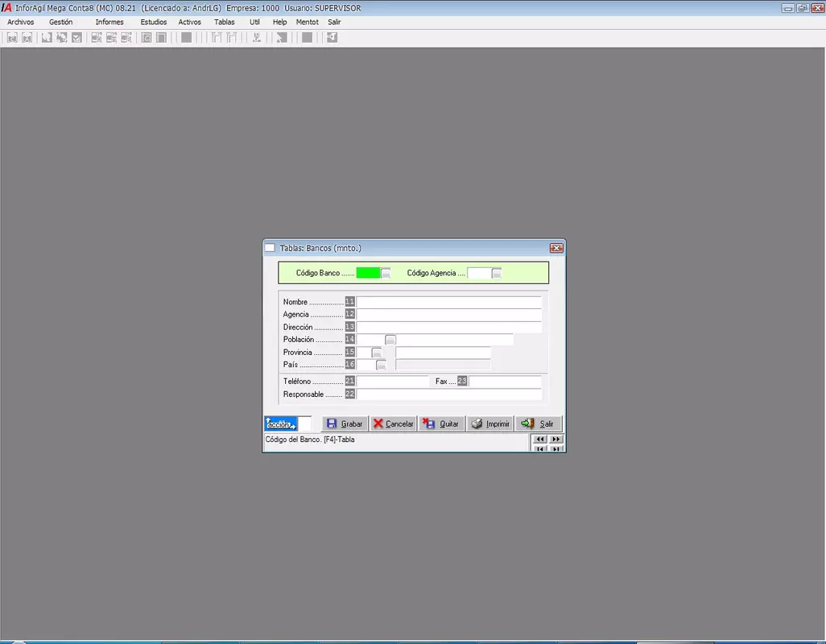The height and width of the screenshot is (644, 826).
Task: Click the field number 14 label
Action: (349, 340)
